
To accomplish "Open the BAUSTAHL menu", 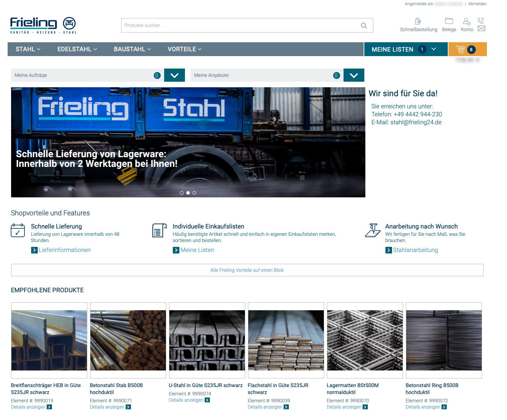I will tap(132, 49).
